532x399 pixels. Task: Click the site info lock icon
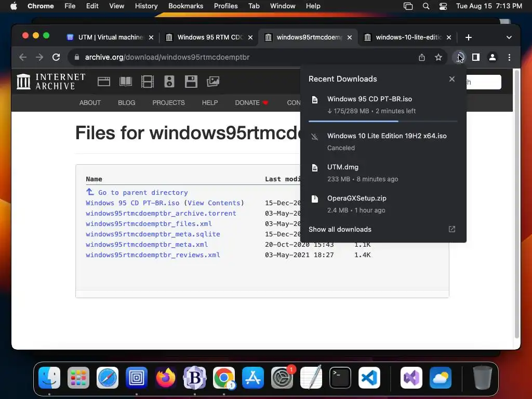tap(77, 57)
